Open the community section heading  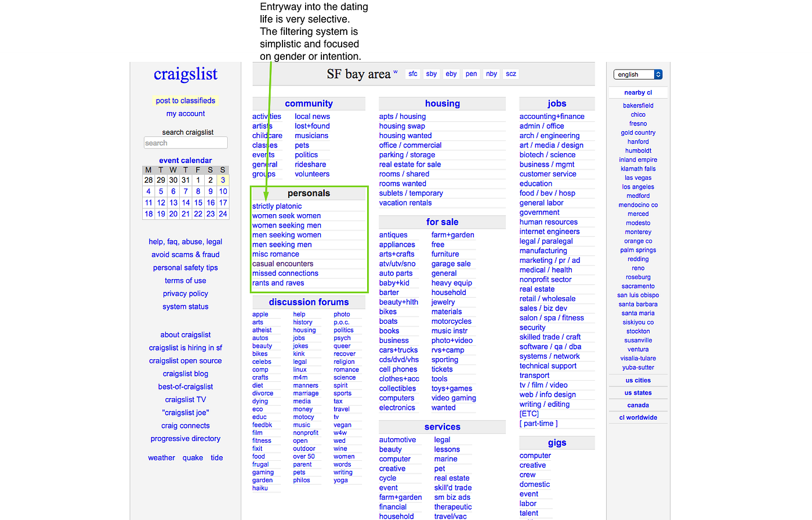[309, 103]
